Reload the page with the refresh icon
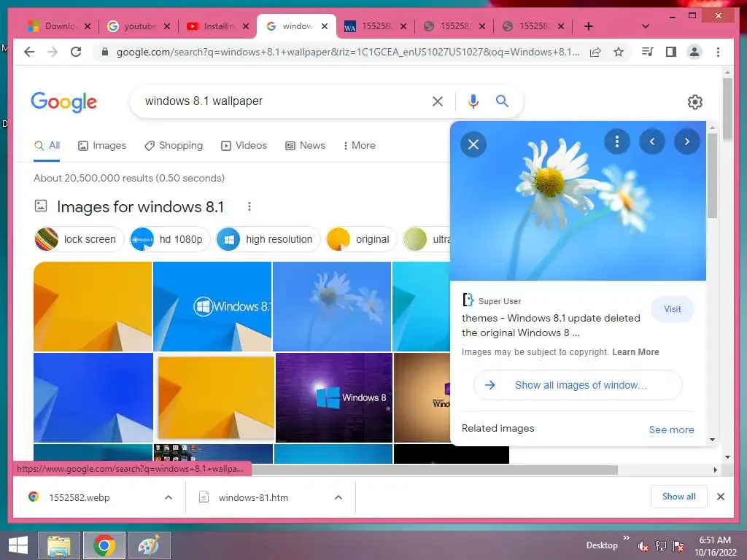This screenshot has width=747, height=560. point(76,52)
